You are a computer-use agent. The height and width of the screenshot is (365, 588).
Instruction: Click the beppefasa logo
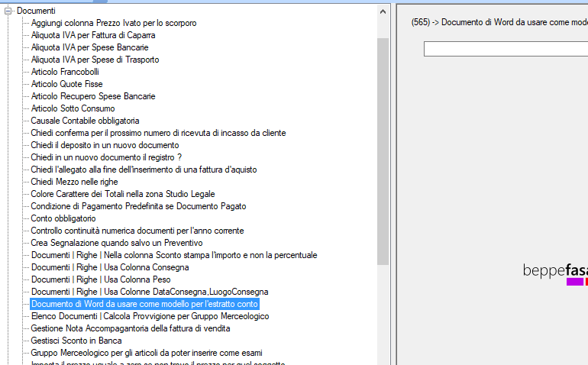555,272
